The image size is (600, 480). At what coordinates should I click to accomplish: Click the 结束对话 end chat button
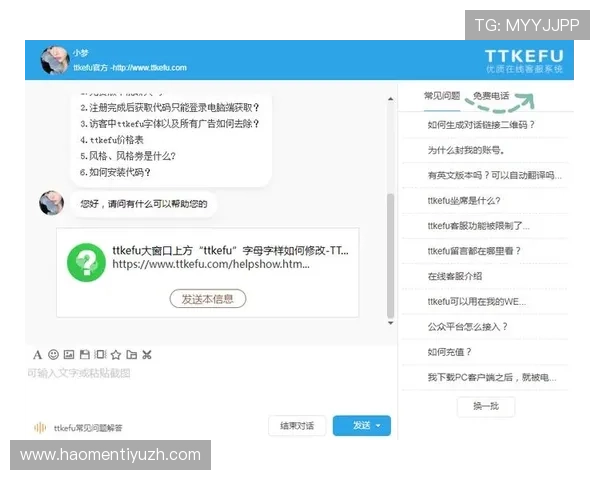297,426
